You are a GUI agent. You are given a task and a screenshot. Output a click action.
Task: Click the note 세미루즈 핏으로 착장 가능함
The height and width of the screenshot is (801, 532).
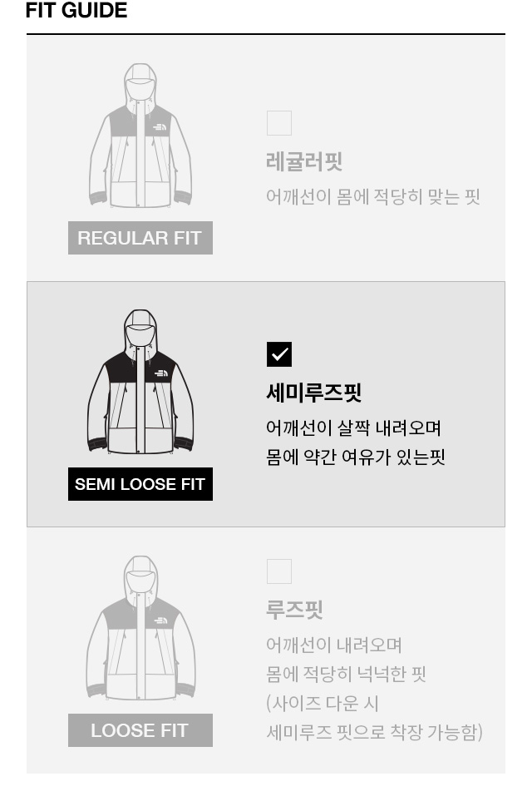click(x=374, y=732)
